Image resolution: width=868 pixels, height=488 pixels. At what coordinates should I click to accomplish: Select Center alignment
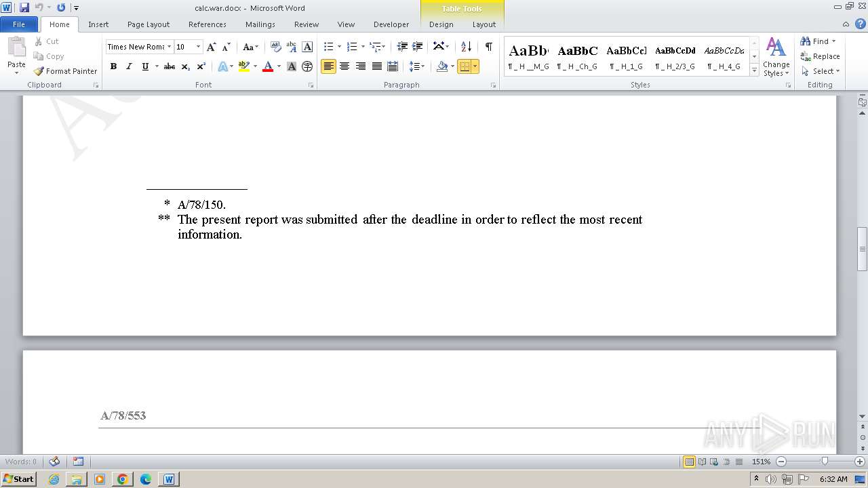click(x=344, y=66)
